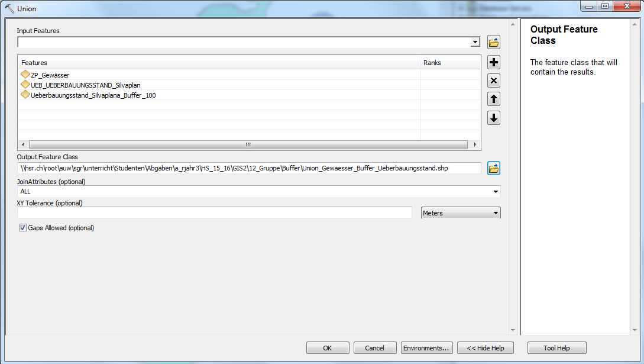Cancel the Union dialog

click(x=374, y=348)
